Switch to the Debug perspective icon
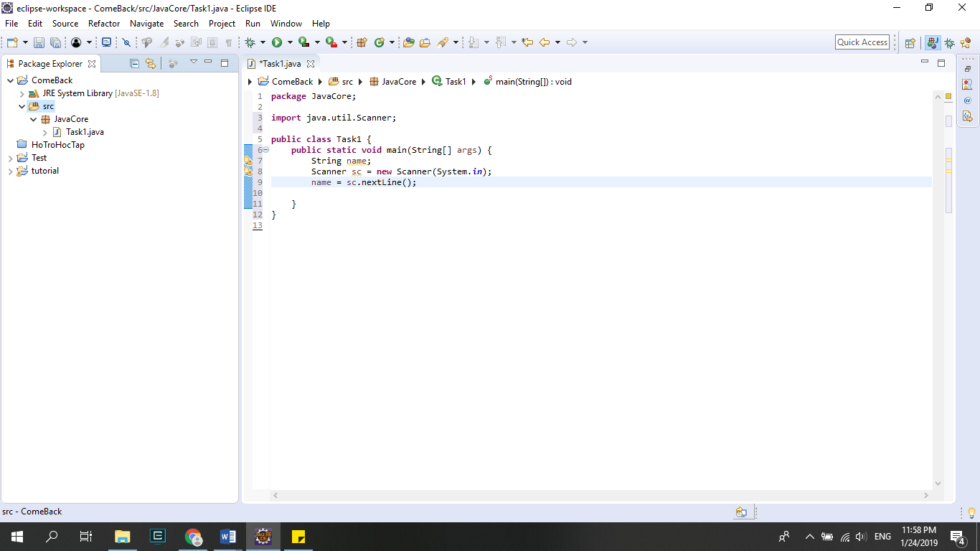Image resolution: width=980 pixels, height=551 pixels. (x=950, y=43)
